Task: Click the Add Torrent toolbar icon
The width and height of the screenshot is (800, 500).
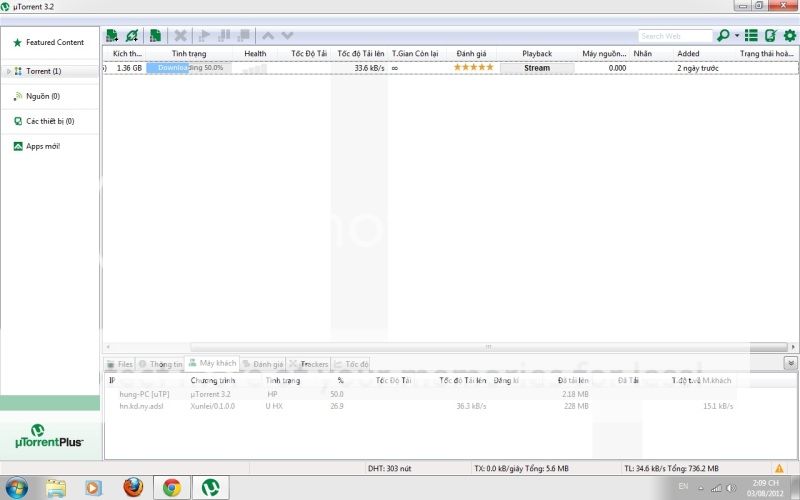Action: click(112, 36)
